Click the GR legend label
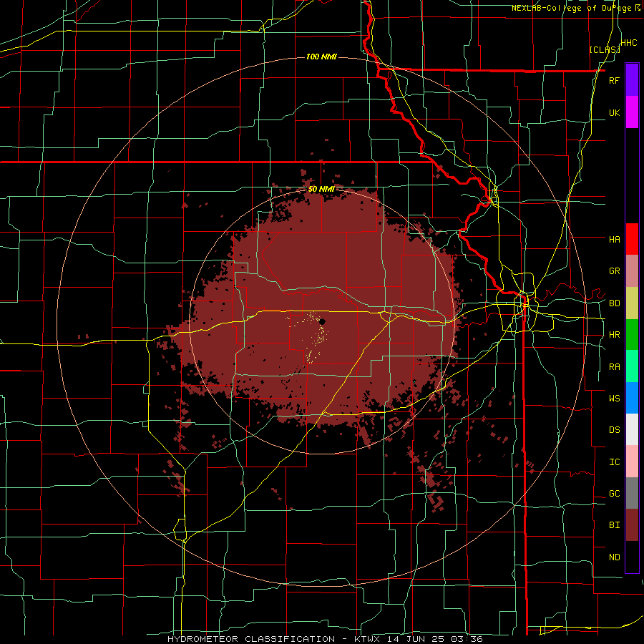 coord(614,271)
